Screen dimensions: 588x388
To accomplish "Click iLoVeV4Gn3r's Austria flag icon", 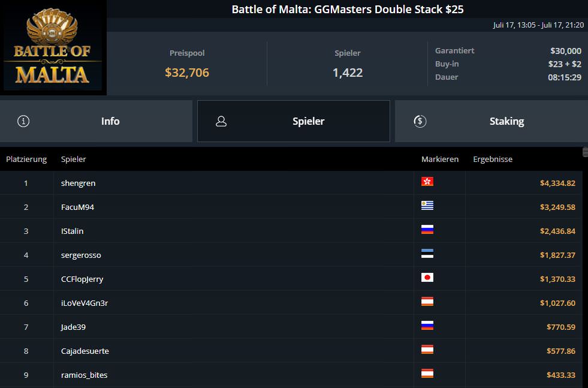I will click(x=427, y=302).
